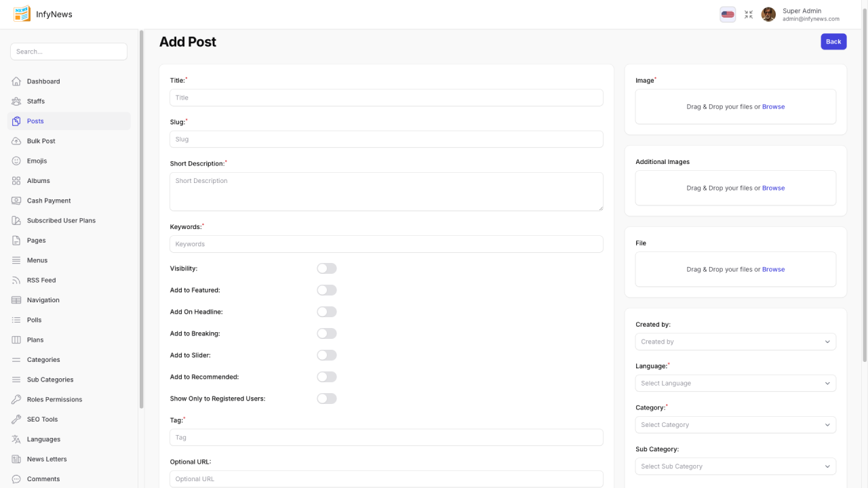Open the Select Language dropdown
Viewport: 868px width, 488px height.
(x=735, y=383)
